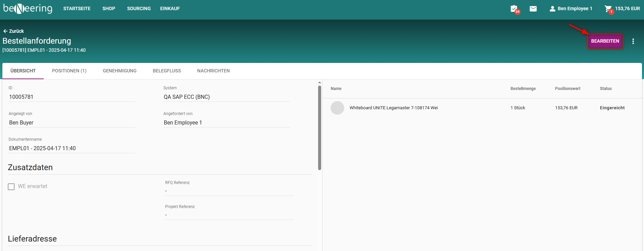Image resolution: width=644 pixels, height=251 pixels.
Task: Open the SHOP menu
Action: pyautogui.click(x=109, y=9)
